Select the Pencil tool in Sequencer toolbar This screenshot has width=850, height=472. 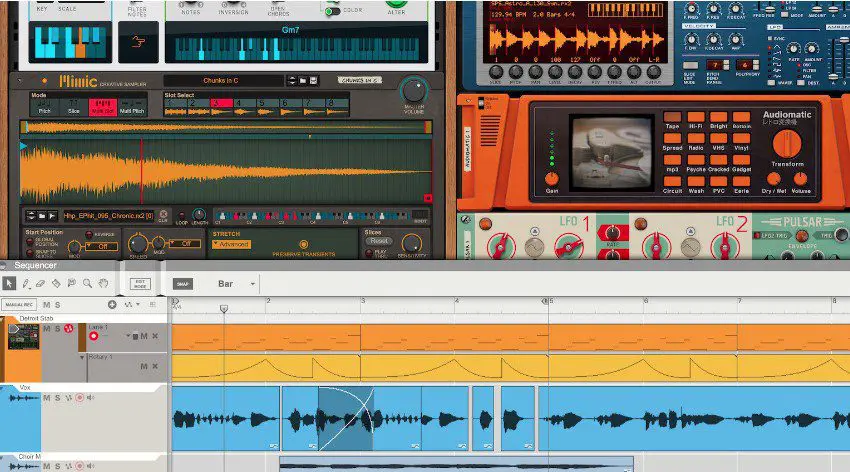(26, 284)
